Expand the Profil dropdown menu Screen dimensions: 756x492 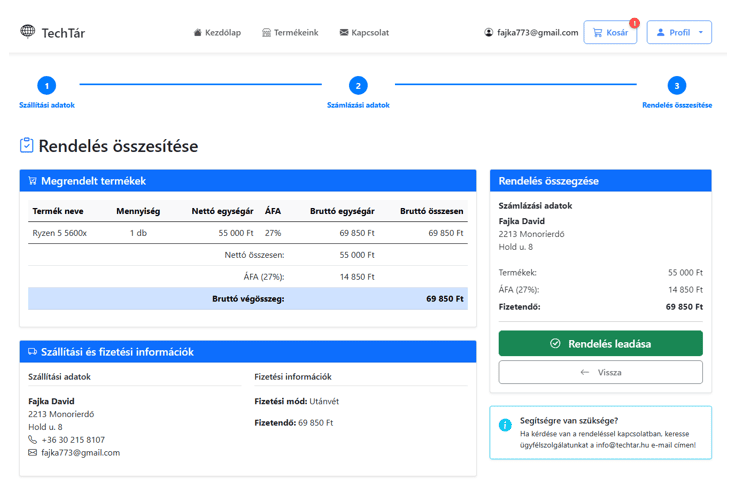pyautogui.click(x=679, y=33)
